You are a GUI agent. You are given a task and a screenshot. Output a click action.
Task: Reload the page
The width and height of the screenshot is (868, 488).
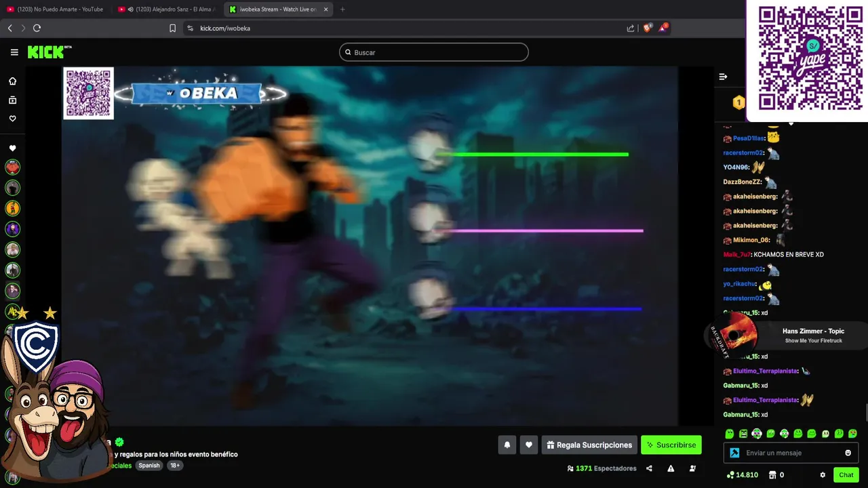click(x=37, y=28)
